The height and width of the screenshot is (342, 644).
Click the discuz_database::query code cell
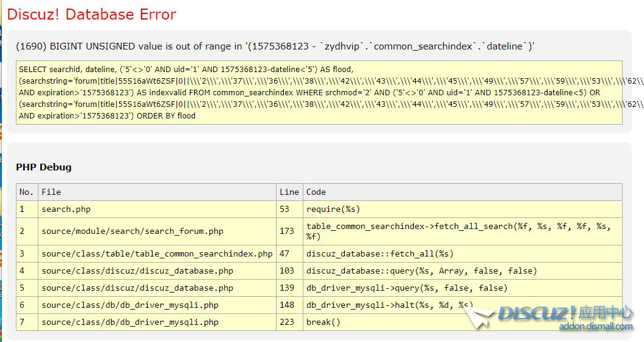pyautogui.click(x=463, y=271)
